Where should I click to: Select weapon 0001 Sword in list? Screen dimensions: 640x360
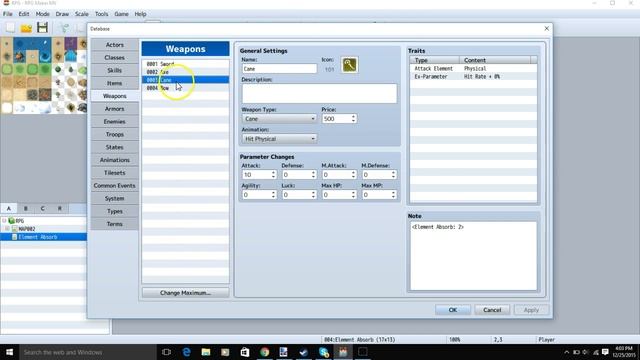(185, 64)
